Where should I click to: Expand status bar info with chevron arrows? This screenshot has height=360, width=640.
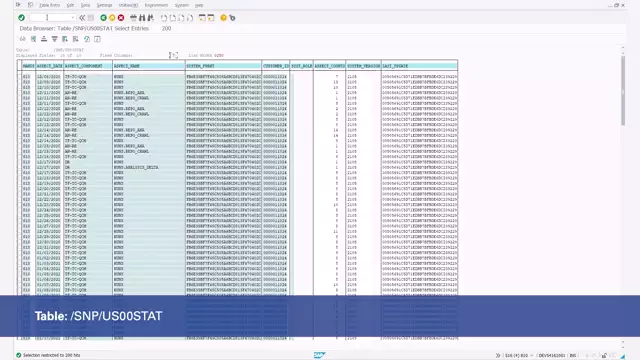click(498, 356)
